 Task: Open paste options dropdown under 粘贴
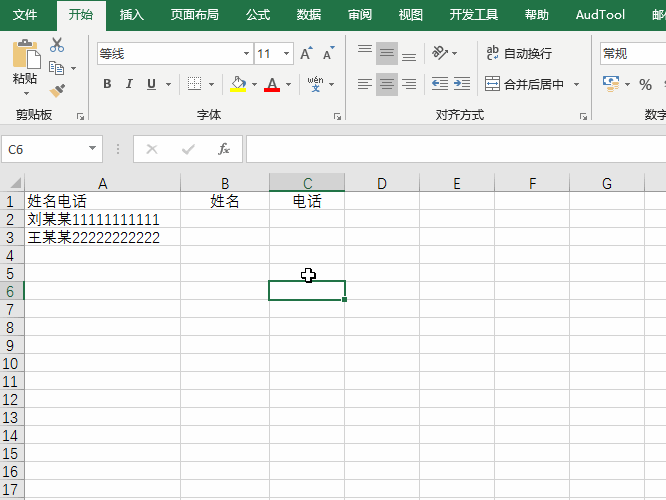click(26, 93)
